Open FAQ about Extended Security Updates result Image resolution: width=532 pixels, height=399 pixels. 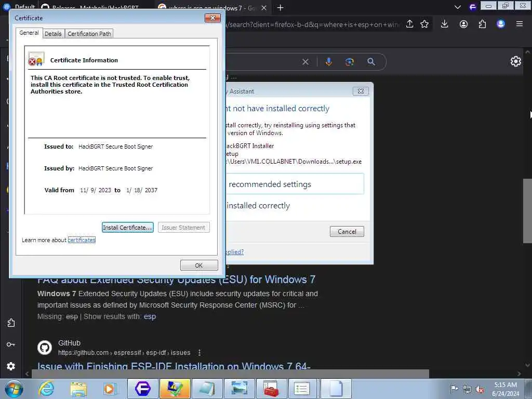[176, 280]
